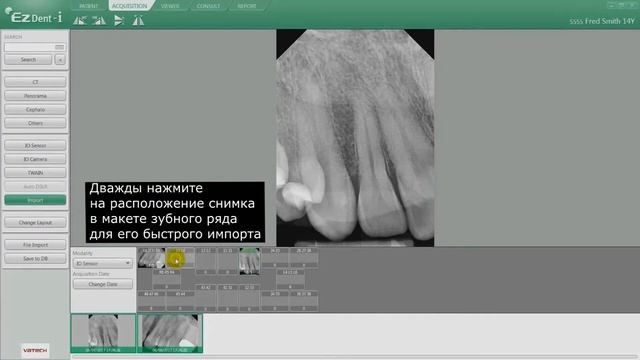
Task: Click the IO Camera button
Action: click(x=35, y=159)
